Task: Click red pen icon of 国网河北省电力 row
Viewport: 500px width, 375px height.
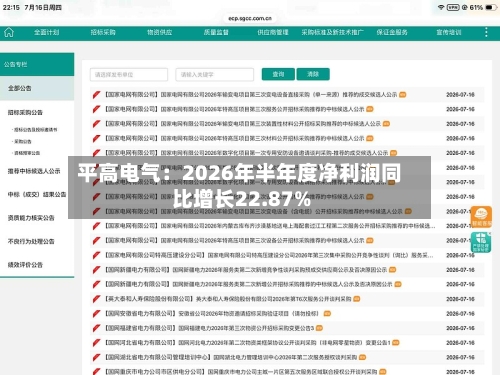Action: click(x=96, y=343)
